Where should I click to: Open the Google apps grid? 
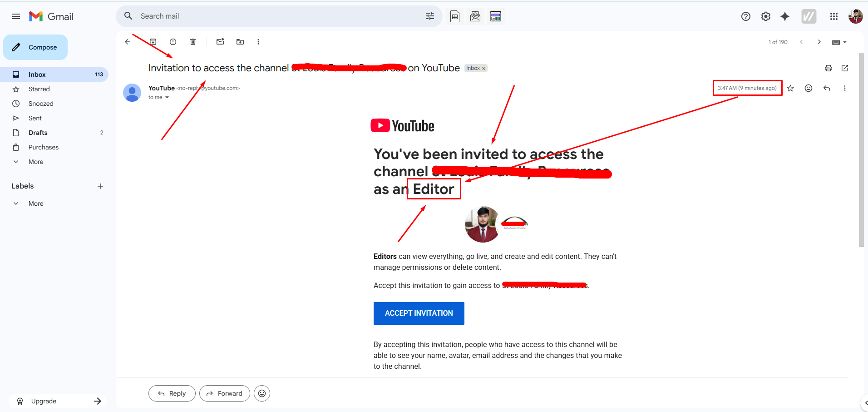coord(834,16)
